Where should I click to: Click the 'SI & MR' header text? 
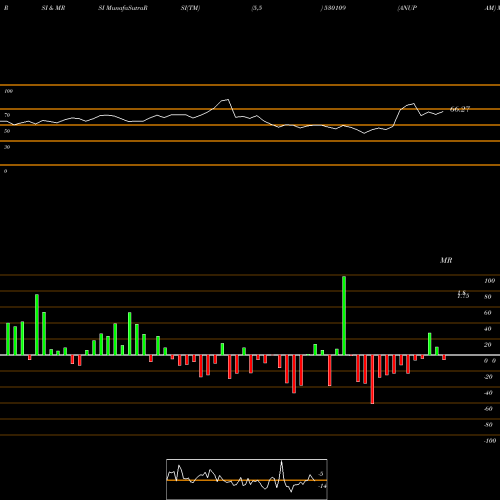(53, 8)
